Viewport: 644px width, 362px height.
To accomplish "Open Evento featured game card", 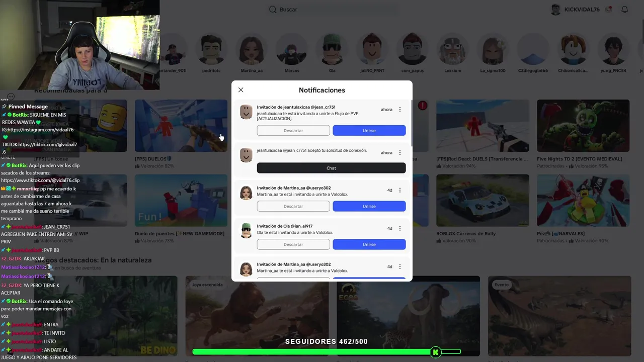I will click(x=559, y=316).
